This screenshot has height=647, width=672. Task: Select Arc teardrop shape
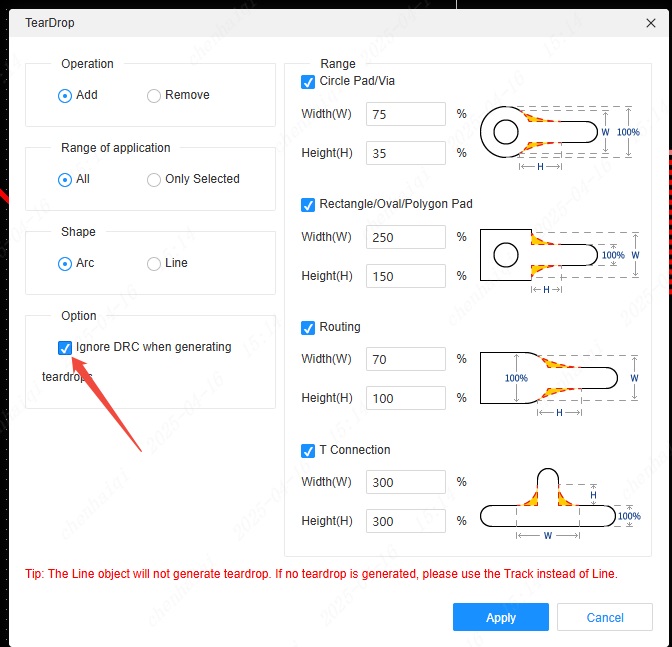(66, 263)
